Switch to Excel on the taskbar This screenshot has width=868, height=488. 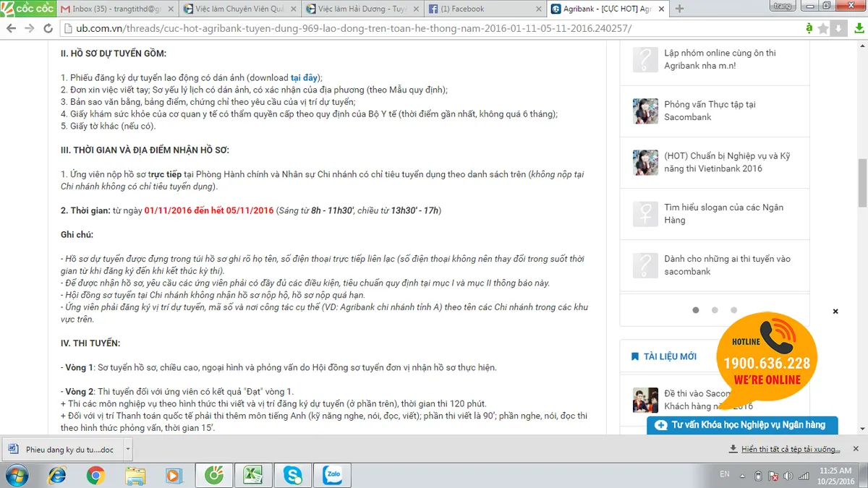coord(254,475)
